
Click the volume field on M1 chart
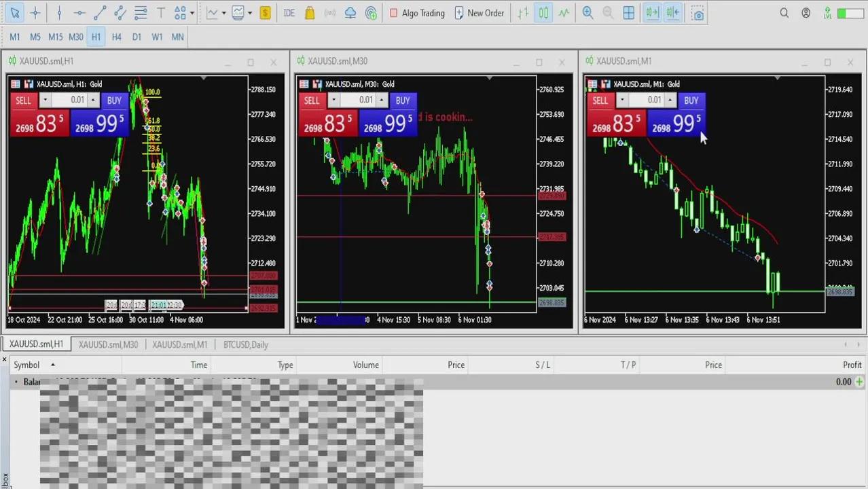coord(647,101)
